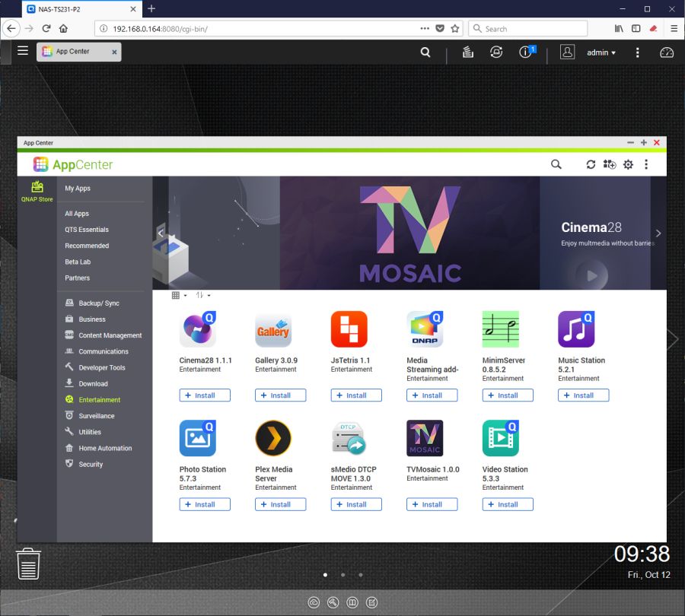
Task: Install Video Station 5.3.3
Action: coord(508,504)
